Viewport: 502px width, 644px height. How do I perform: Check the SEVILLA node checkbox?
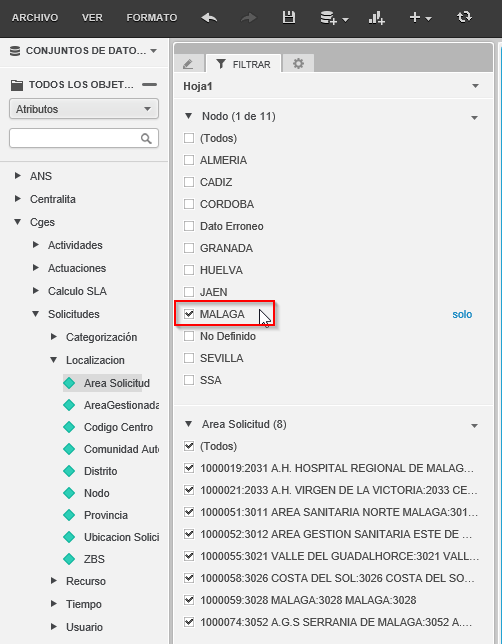189,358
